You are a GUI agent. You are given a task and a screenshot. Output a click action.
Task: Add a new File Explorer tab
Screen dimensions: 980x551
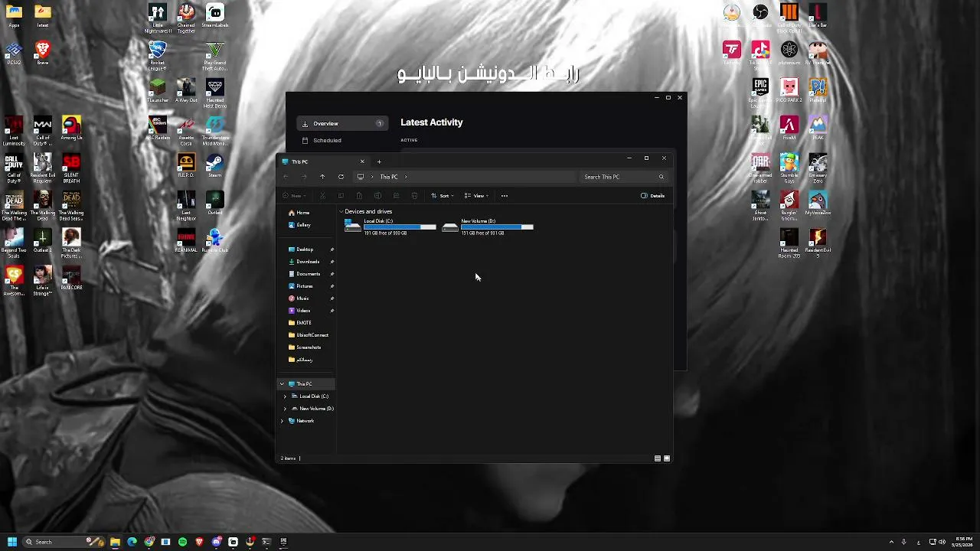(x=379, y=161)
